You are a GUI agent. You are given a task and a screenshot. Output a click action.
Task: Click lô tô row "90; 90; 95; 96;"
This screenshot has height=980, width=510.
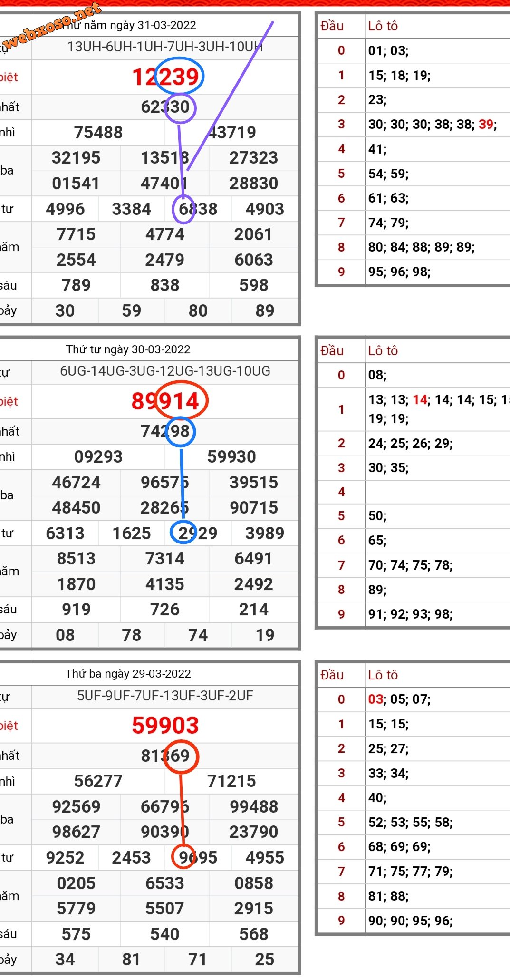pyautogui.click(x=411, y=921)
